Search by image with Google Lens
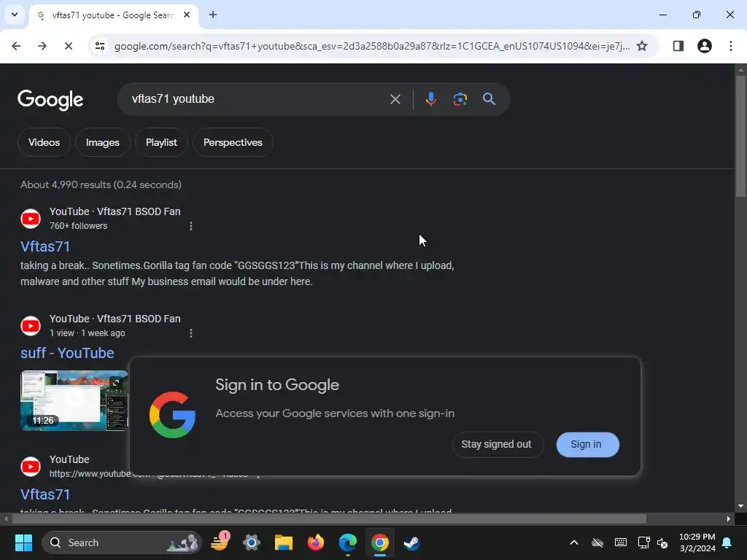This screenshot has height=560, width=747. pos(460,99)
